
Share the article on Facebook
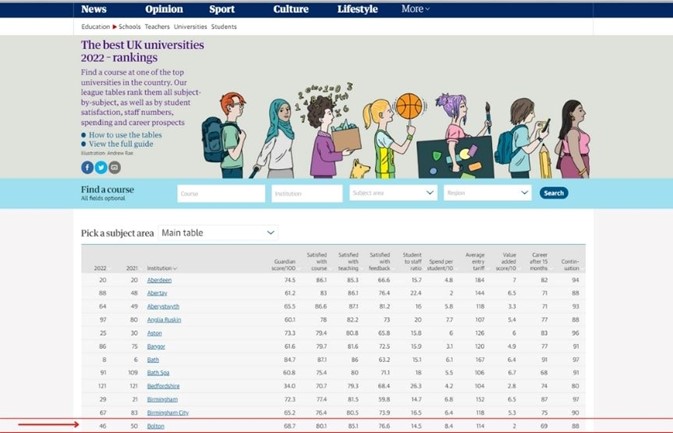coord(87,167)
